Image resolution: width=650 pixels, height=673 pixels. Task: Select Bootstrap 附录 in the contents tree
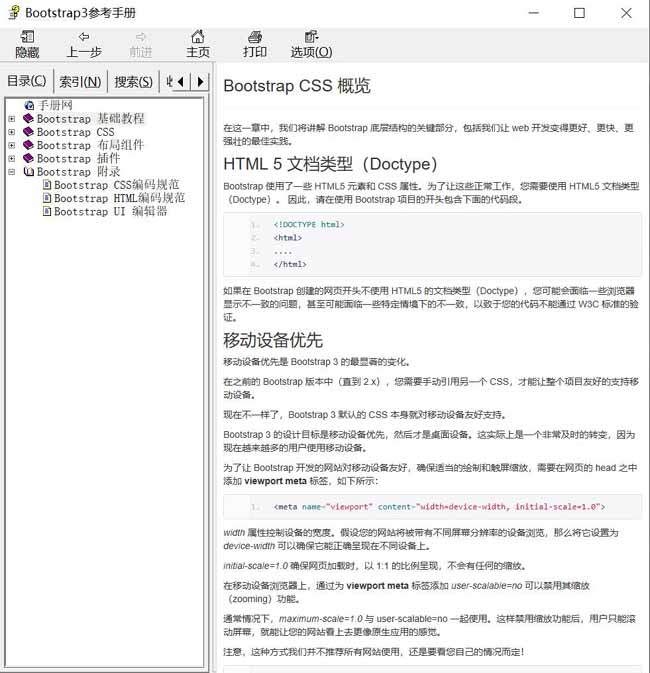pyautogui.click(x=79, y=172)
